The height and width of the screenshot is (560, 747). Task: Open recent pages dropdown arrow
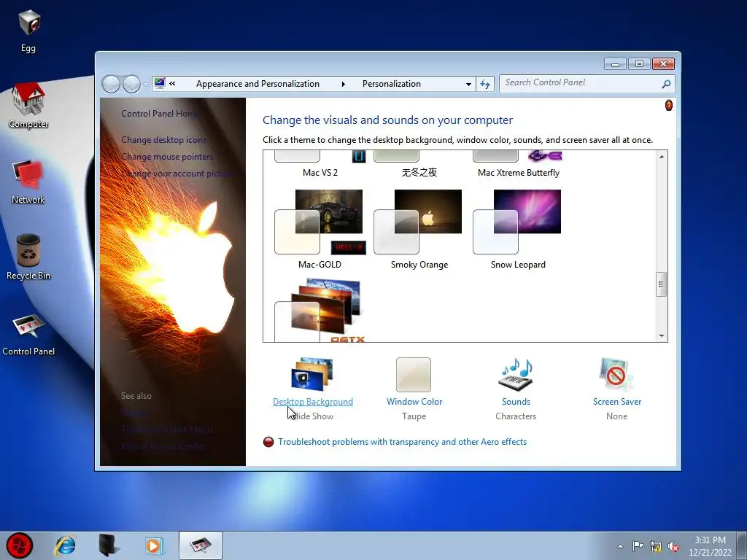(146, 85)
